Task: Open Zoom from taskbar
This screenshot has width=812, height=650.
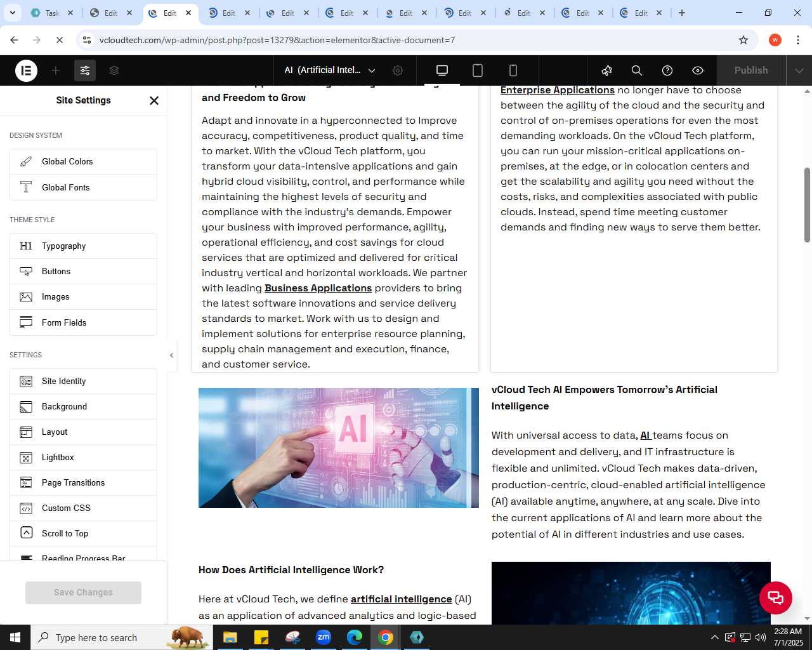Action: pyautogui.click(x=324, y=637)
